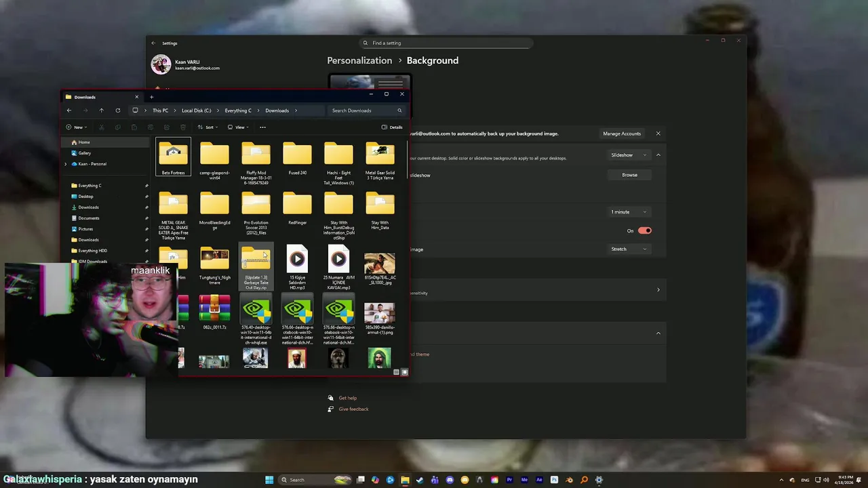The width and height of the screenshot is (868, 488).
Task: Open the Stretch fit dropdown
Action: point(629,249)
